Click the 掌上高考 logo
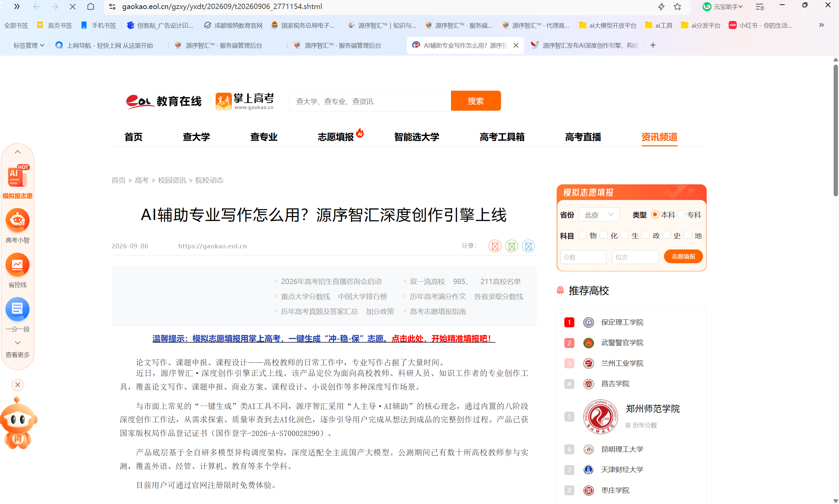 point(244,101)
